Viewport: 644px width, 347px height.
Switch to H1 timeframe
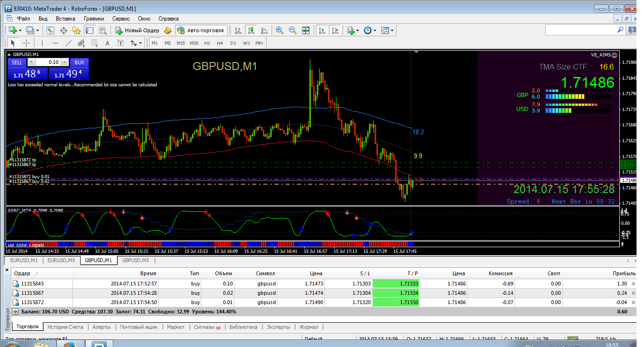[x=207, y=43]
